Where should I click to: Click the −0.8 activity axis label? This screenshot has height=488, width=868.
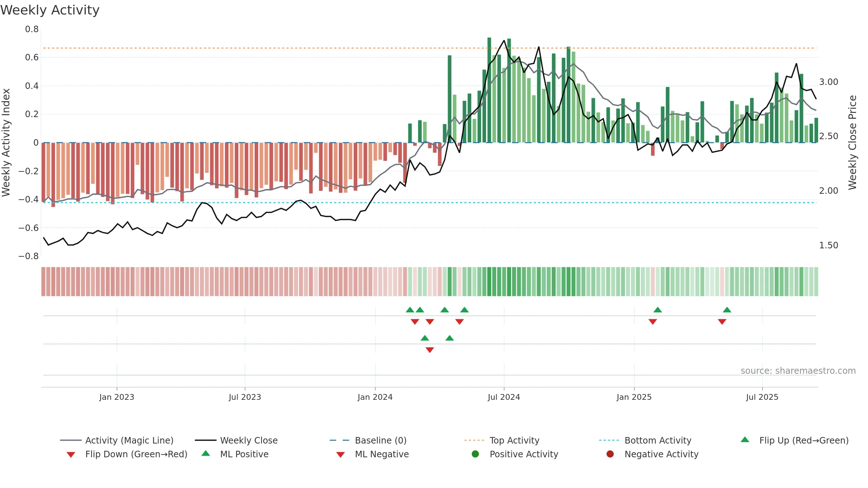pyautogui.click(x=29, y=256)
